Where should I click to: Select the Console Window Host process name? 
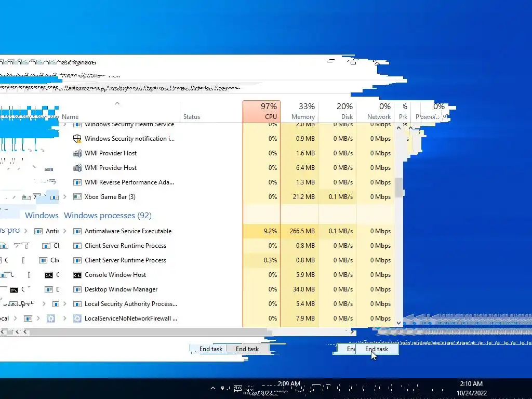click(x=115, y=275)
